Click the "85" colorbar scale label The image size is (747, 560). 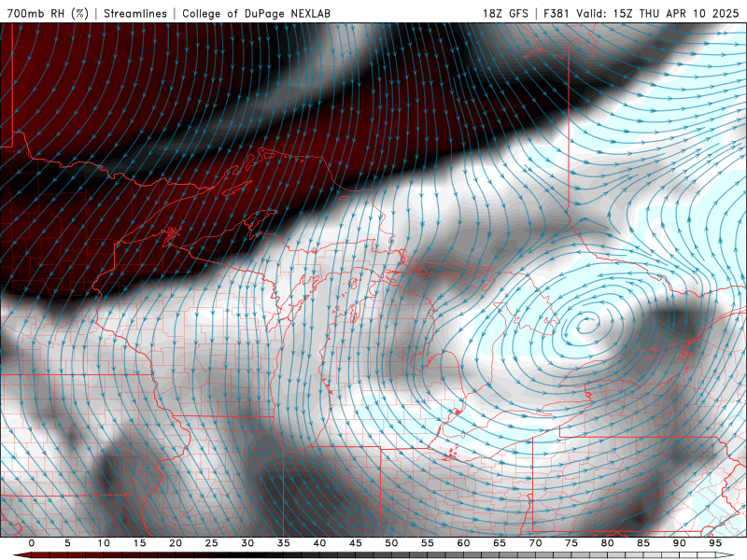pyautogui.click(x=643, y=543)
